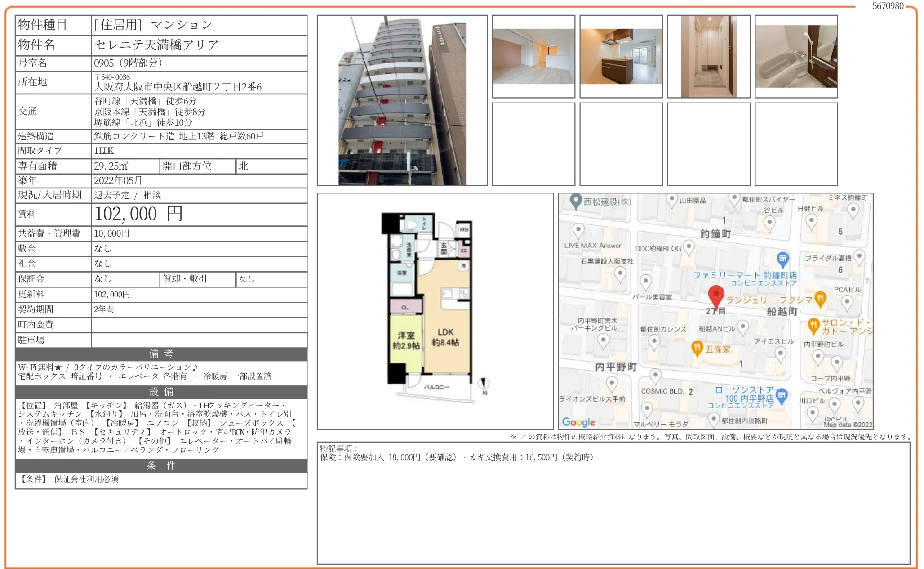Click the Google logo on map
Viewport: 924px width, 569px height.
(x=578, y=422)
